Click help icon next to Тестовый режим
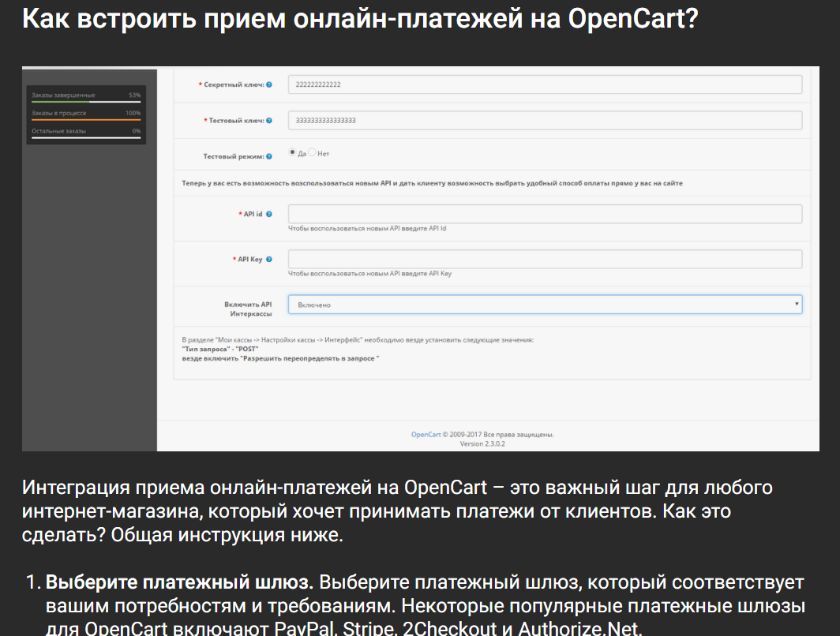Screen dimensions: 840x636 coord(269,157)
